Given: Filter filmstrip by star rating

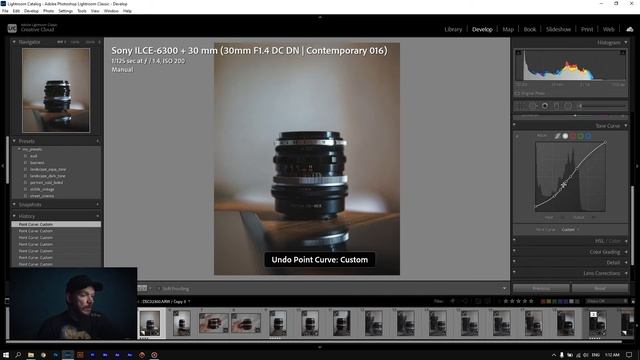Looking at the screenshot, I should [x=519, y=301].
